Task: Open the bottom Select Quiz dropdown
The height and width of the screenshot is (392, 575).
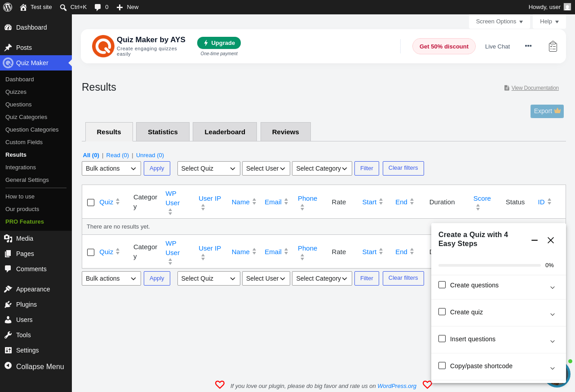Action: click(x=209, y=278)
